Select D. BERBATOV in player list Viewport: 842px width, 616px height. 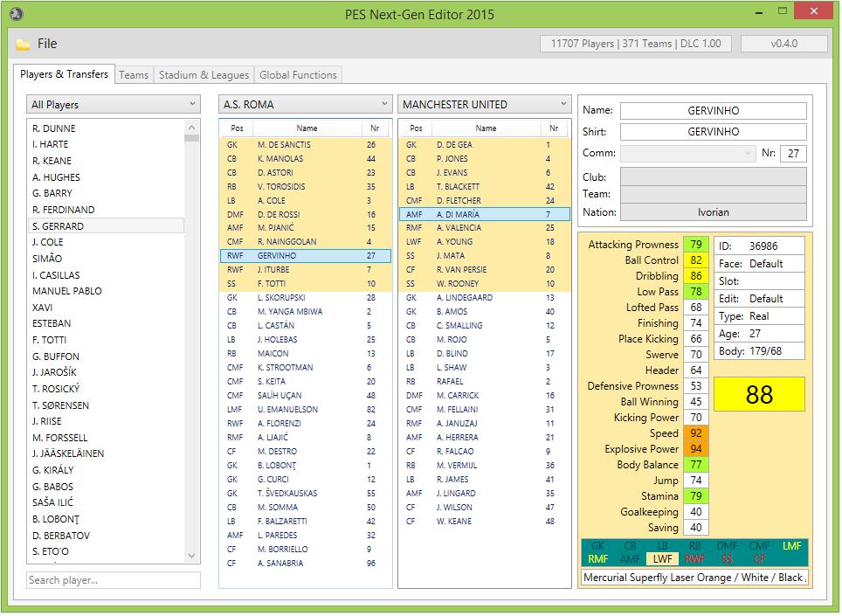pyautogui.click(x=107, y=536)
